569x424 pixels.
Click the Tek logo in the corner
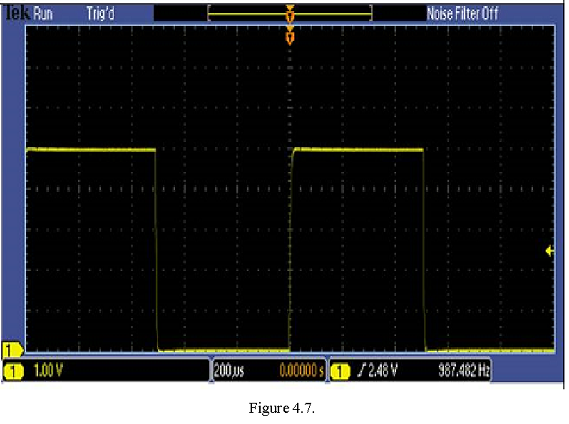point(17,13)
